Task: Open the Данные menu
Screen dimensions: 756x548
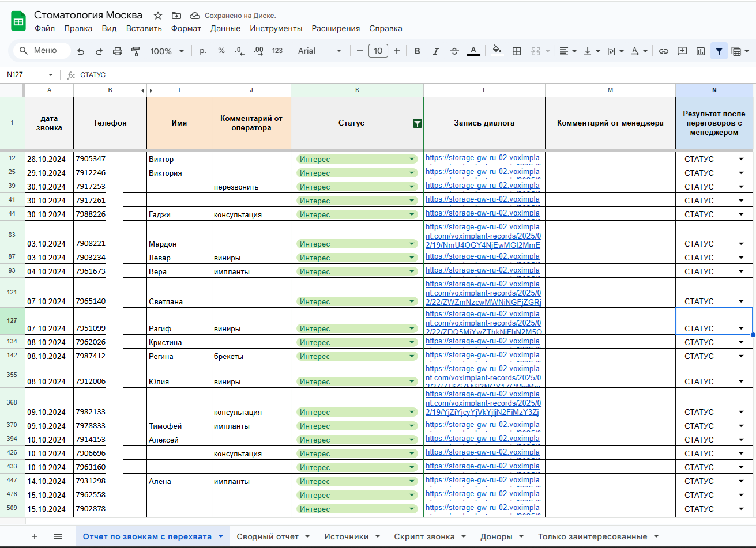Action: click(225, 28)
